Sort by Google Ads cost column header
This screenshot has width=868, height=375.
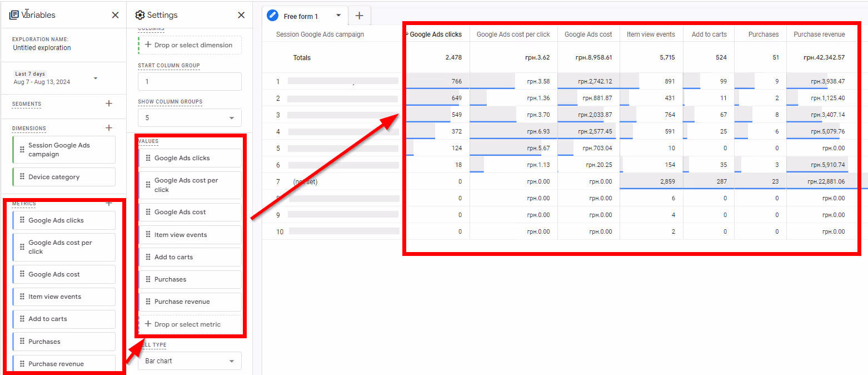pyautogui.click(x=588, y=34)
